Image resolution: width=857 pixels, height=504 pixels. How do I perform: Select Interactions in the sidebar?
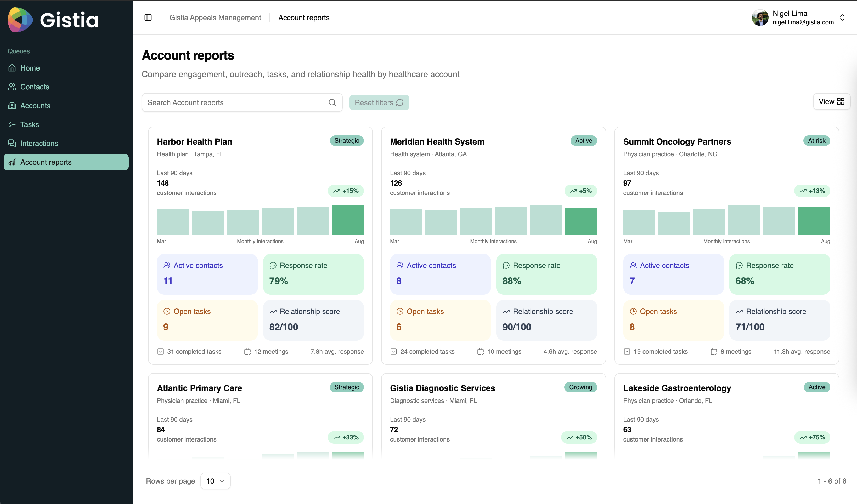point(66,144)
